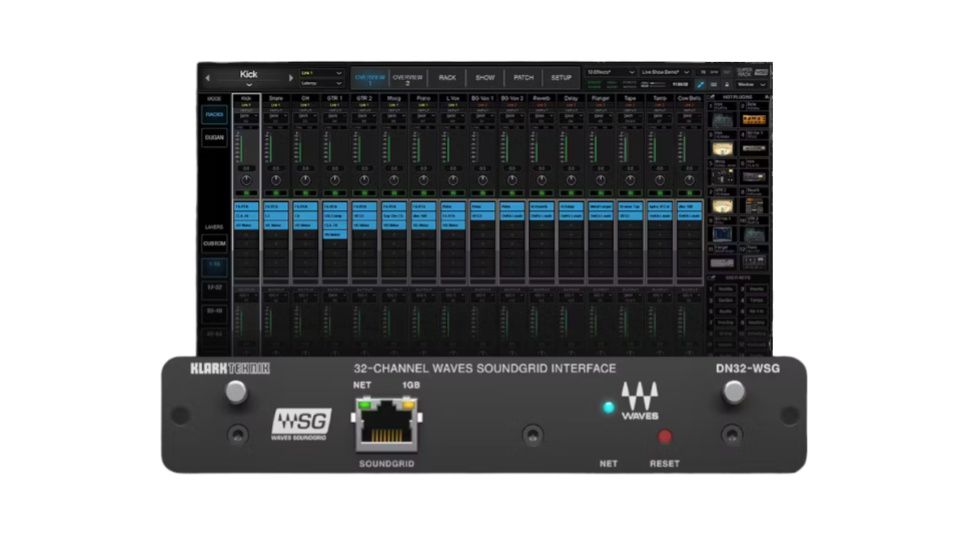Open Kick channel's first blue plugin slot

[x=246, y=206]
